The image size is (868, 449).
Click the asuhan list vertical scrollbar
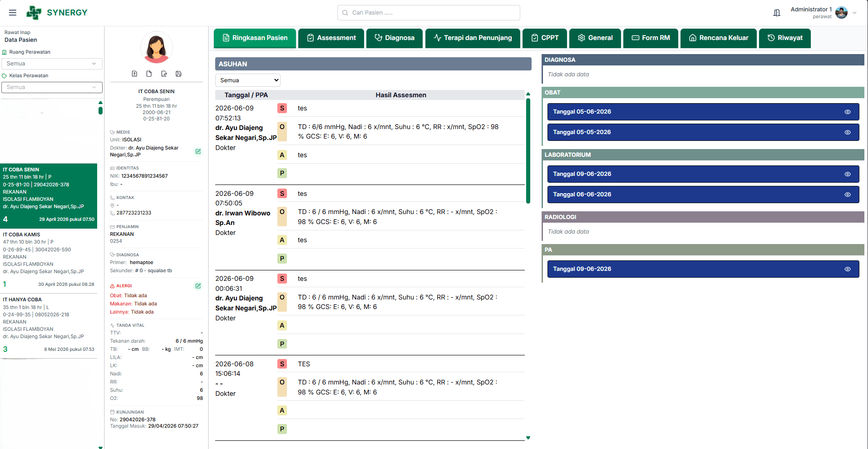(528, 150)
